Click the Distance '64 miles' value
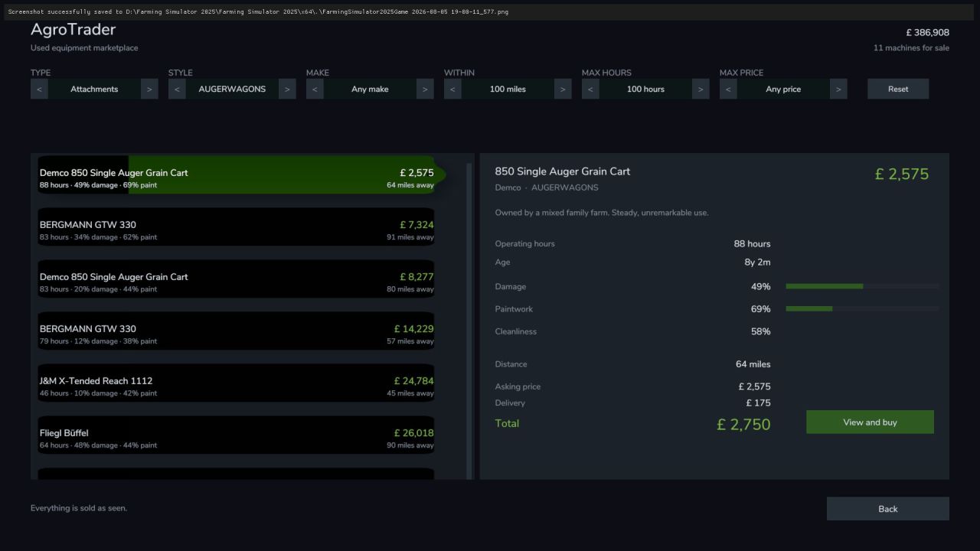 753,364
